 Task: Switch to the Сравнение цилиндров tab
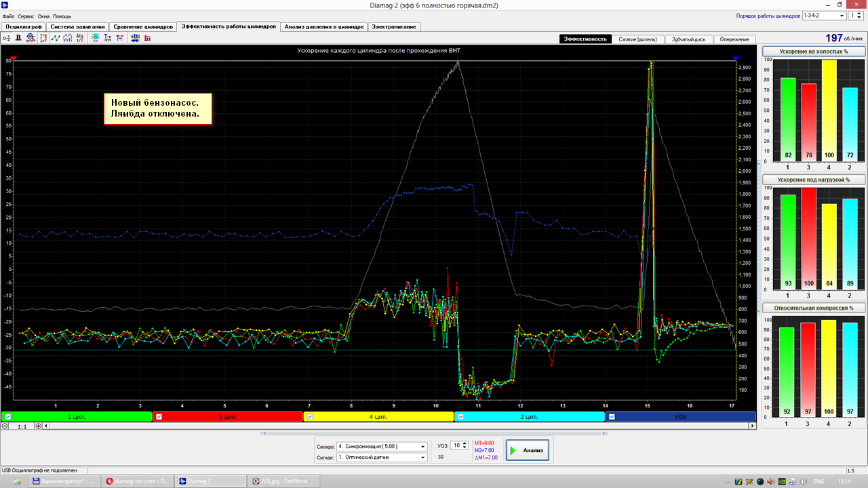[143, 26]
